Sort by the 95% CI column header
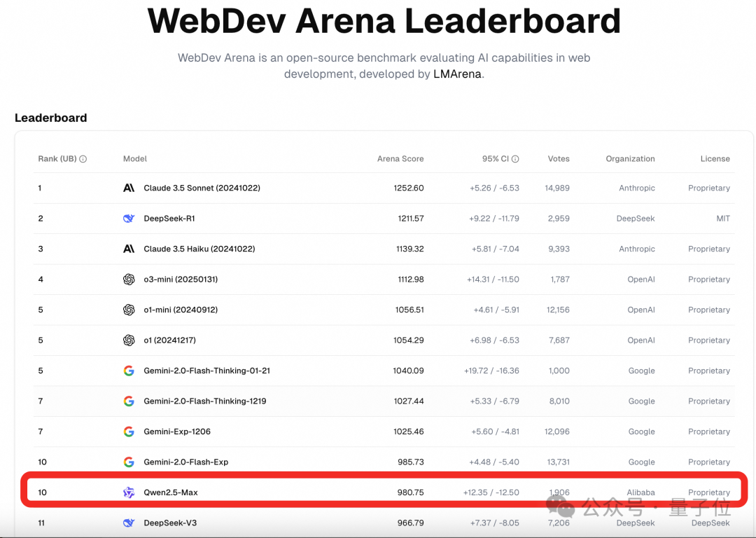Viewport: 756px width, 538px height. [x=495, y=159]
